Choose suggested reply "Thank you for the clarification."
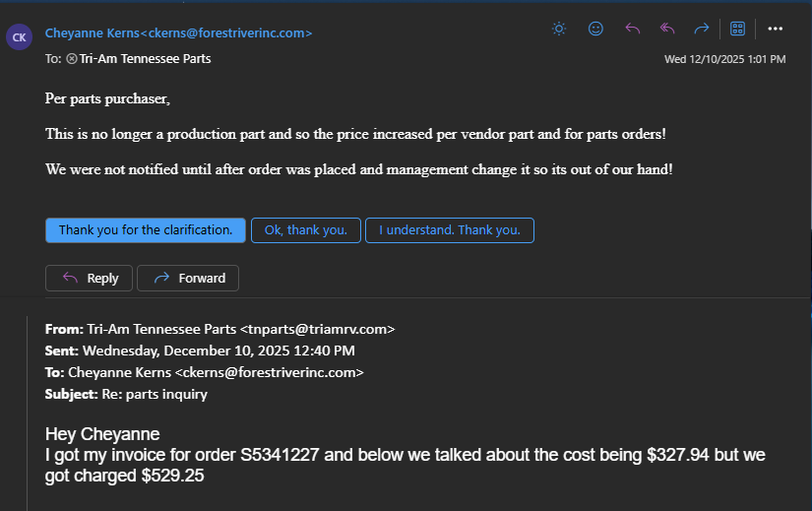Viewport: 812px width, 511px height. [x=146, y=230]
